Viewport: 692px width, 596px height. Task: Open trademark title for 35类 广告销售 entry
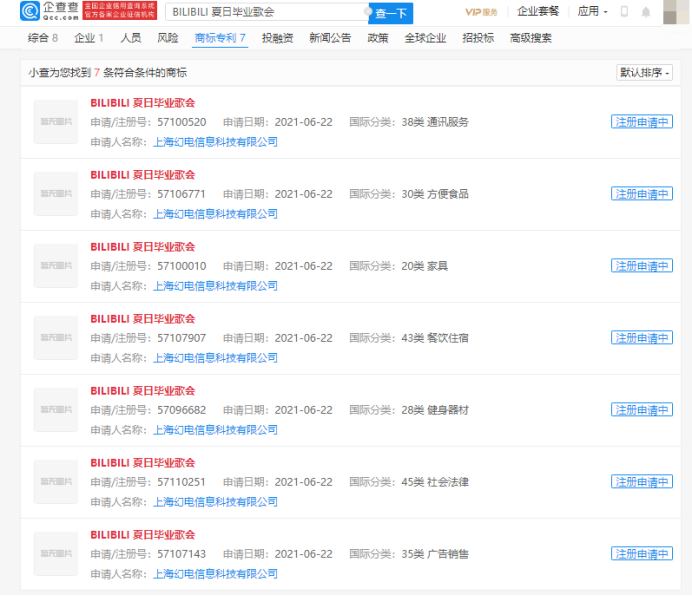click(x=143, y=535)
